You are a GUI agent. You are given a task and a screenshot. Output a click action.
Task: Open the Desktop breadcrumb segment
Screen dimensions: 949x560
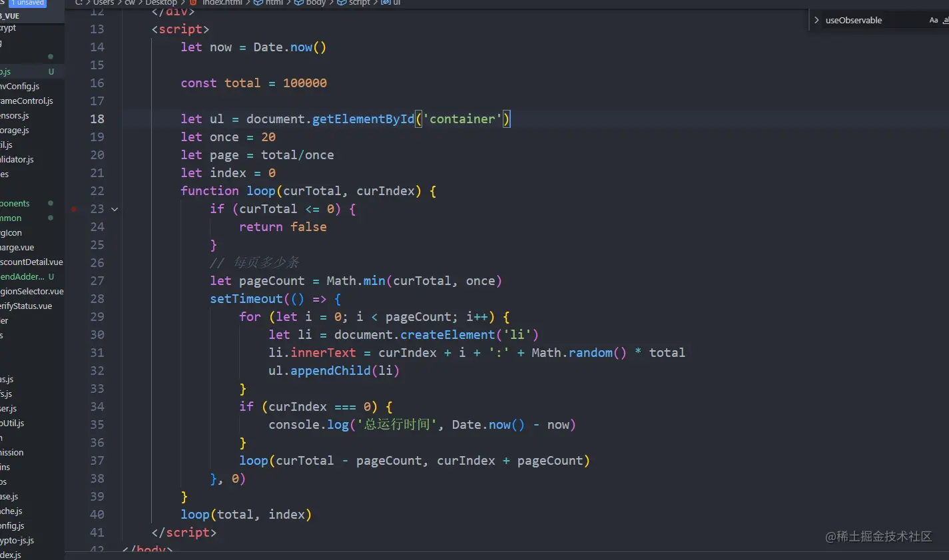(x=161, y=3)
